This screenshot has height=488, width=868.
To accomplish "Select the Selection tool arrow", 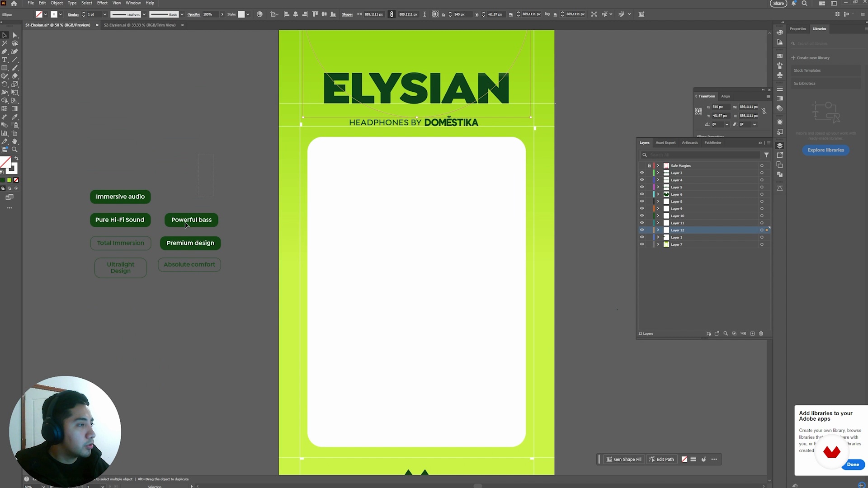I will [x=5, y=35].
